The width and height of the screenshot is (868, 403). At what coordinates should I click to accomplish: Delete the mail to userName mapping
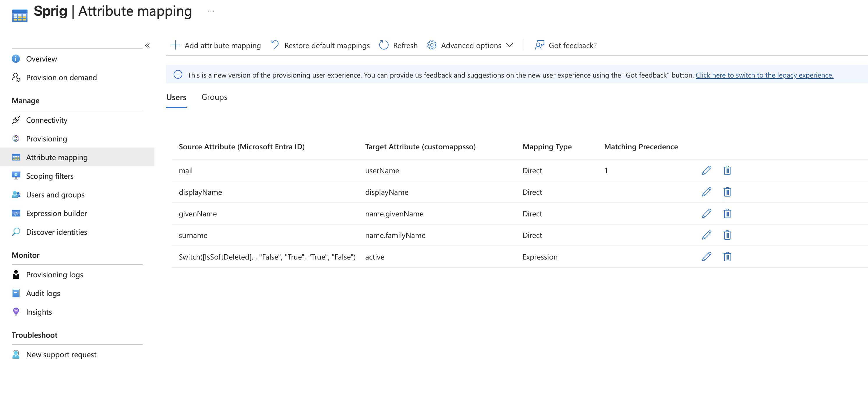[x=727, y=170]
